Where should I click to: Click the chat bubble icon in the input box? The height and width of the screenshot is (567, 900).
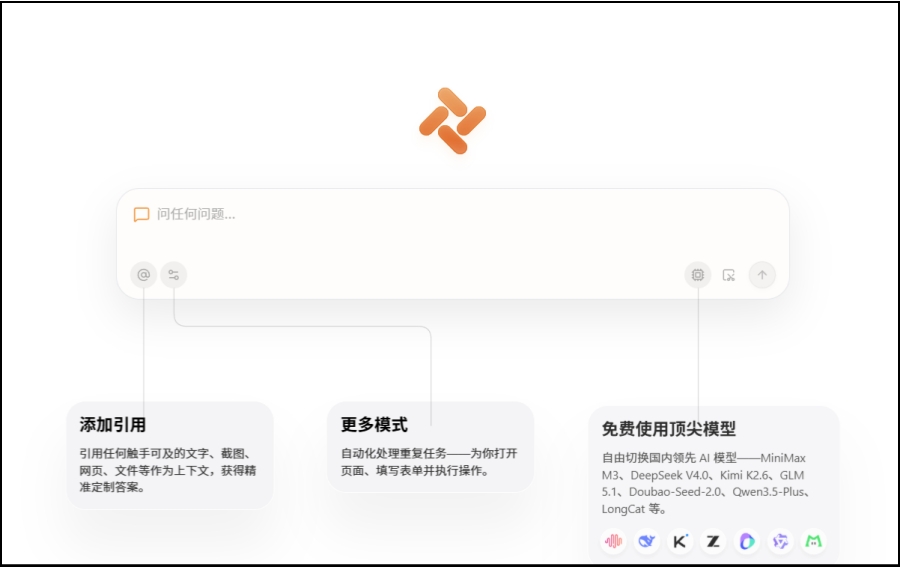click(x=141, y=215)
